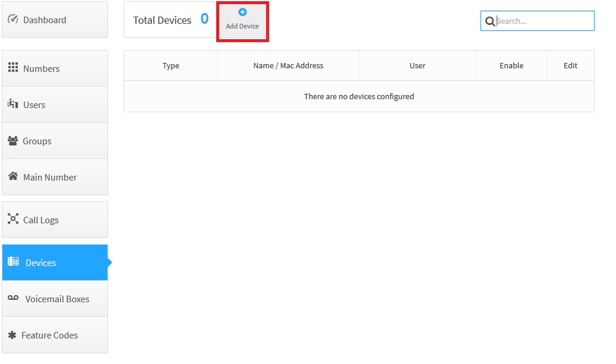Click the Main Number home icon
Viewport: 616px width, 364px height.
(x=13, y=176)
